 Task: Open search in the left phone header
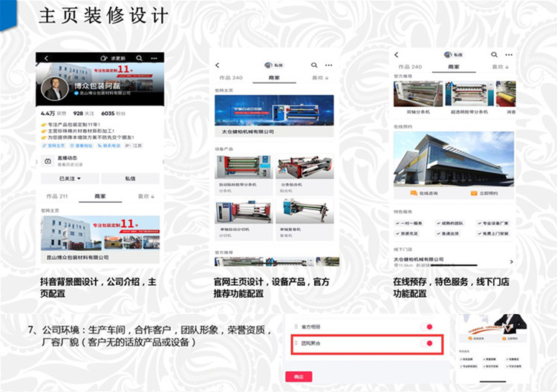(140, 58)
